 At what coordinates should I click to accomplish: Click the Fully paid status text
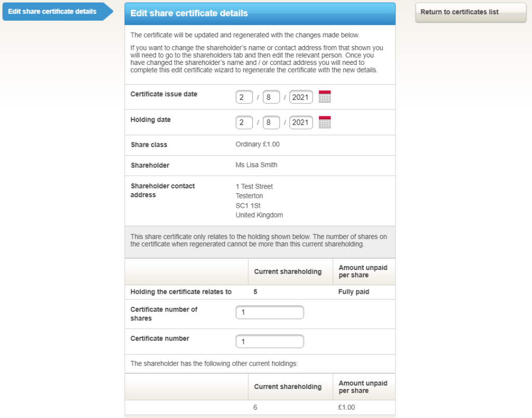click(354, 292)
